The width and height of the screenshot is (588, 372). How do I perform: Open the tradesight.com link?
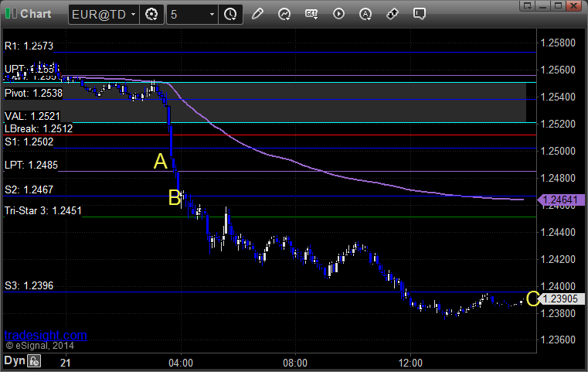pyautogui.click(x=46, y=335)
